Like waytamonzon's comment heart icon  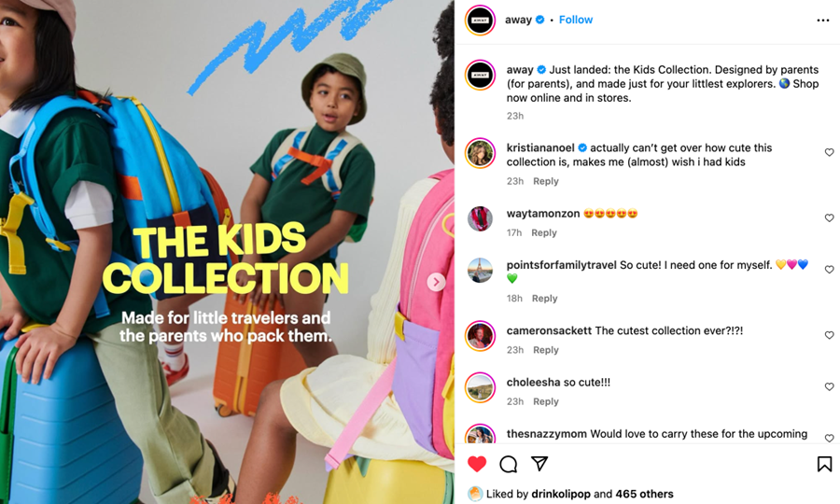830,218
